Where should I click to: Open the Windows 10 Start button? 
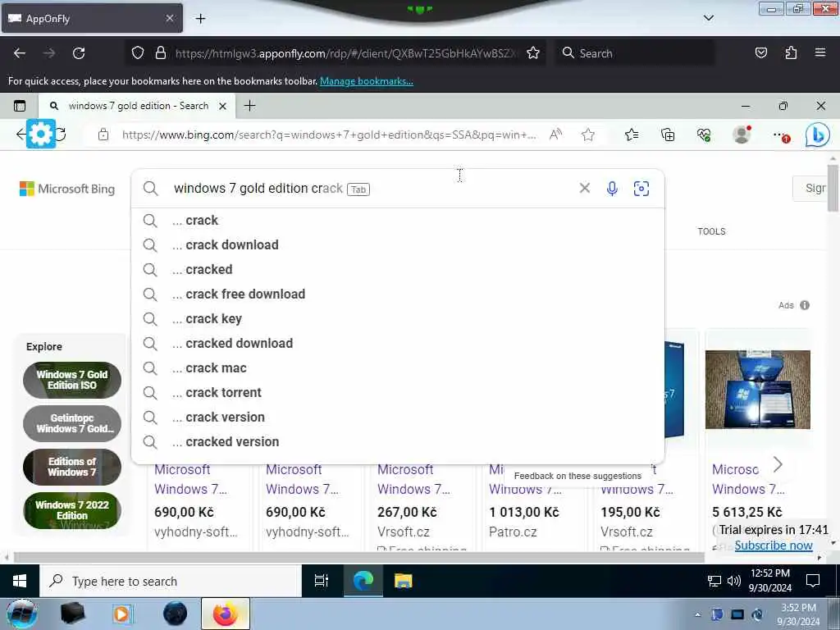point(20,581)
